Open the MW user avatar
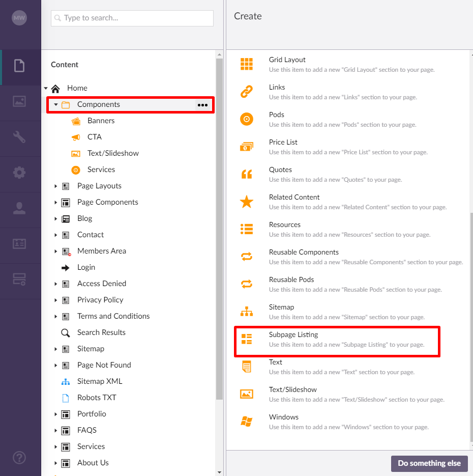 coord(19,18)
